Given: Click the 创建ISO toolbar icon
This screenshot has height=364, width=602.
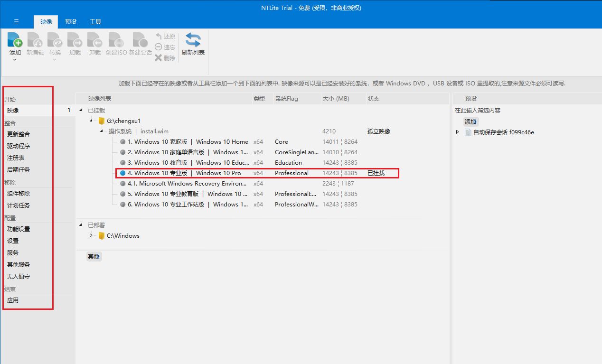Looking at the screenshot, I should click(x=116, y=40).
